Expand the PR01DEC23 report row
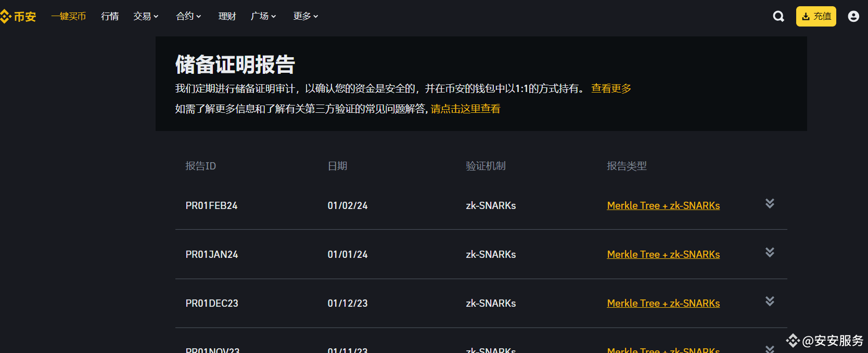Image resolution: width=868 pixels, height=353 pixels. (770, 302)
